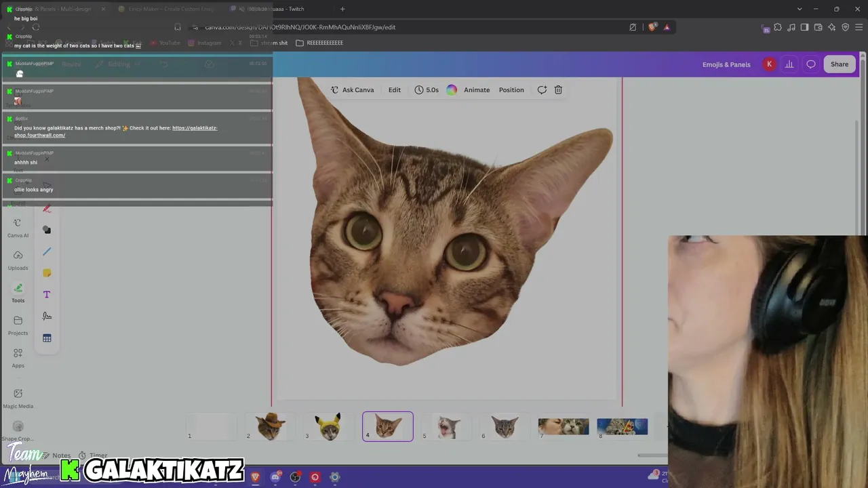Open the Shape Crop app in the sidebar
868x488 pixels.
pyautogui.click(x=18, y=430)
